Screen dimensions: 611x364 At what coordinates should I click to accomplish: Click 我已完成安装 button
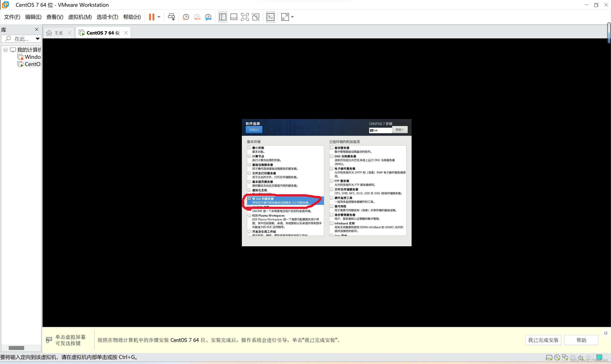(543, 340)
